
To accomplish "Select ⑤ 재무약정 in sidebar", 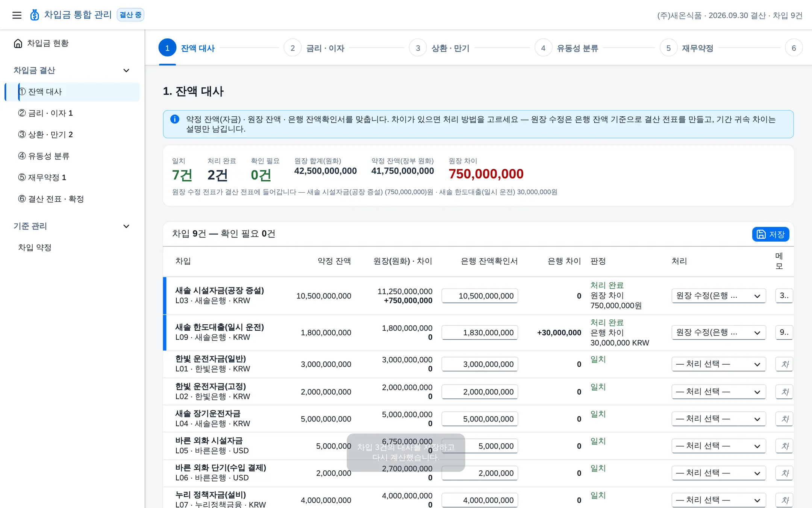I will 72,178.
